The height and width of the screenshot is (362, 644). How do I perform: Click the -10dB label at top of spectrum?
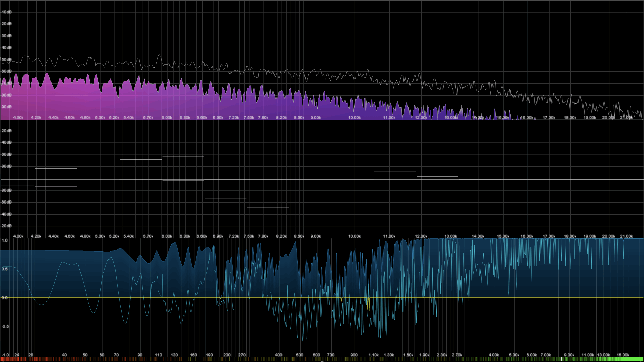point(6,12)
